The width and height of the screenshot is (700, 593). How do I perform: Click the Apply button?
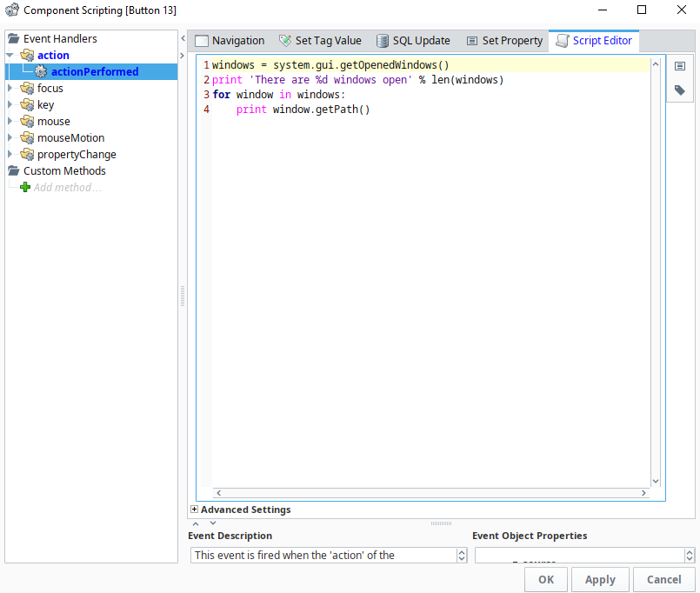click(x=601, y=580)
